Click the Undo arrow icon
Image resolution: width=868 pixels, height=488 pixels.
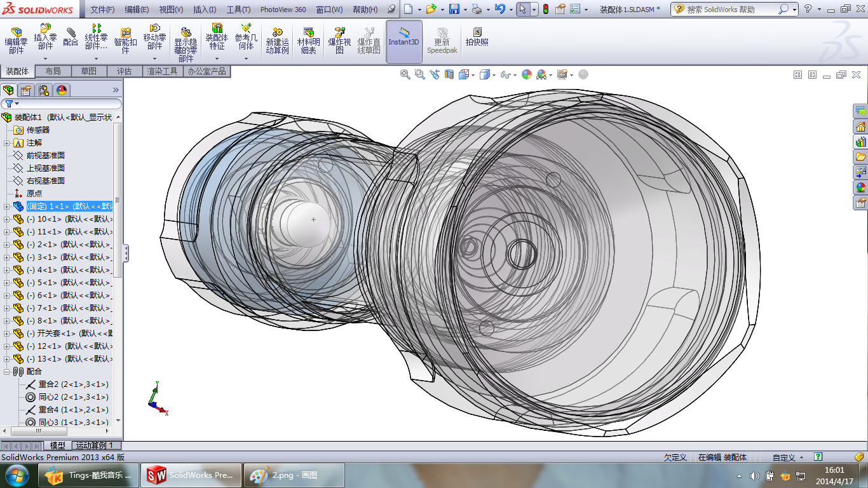(x=499, y=9)
